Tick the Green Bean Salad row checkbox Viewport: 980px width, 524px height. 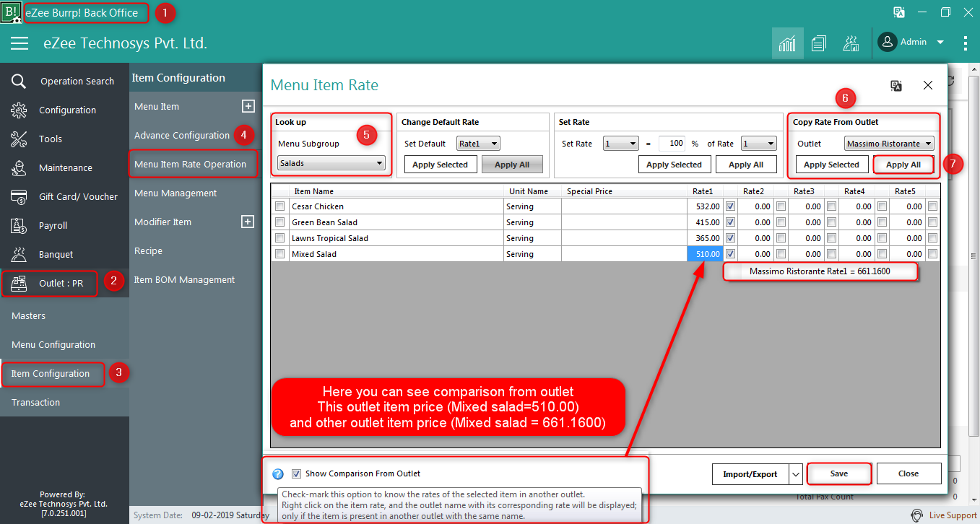coord(279,222)
